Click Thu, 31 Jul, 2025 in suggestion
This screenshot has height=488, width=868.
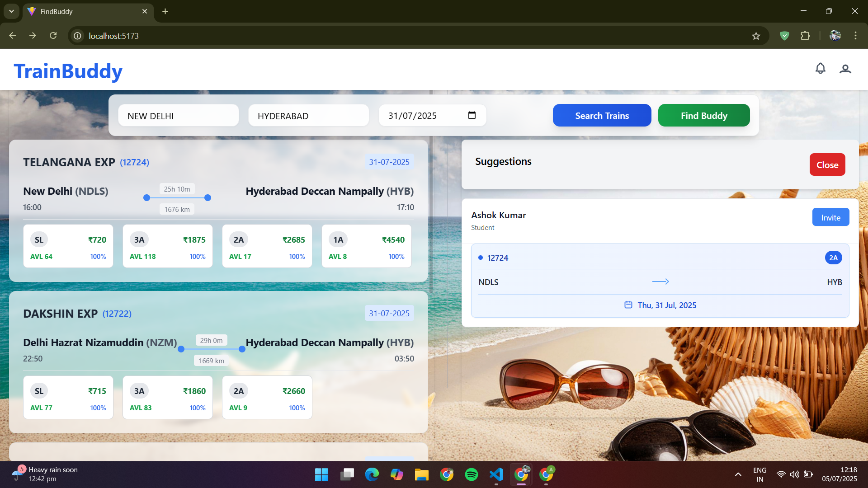coord(667,305)
